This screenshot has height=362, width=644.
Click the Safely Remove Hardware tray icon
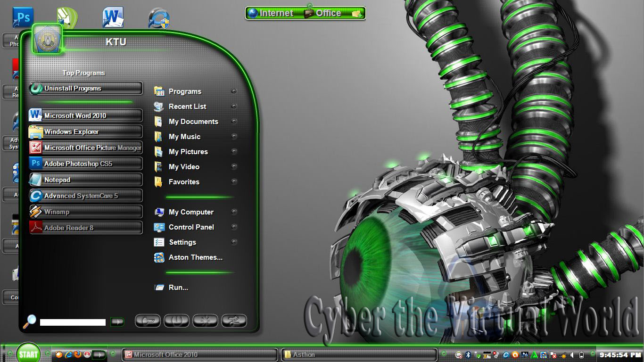[478, 355]
